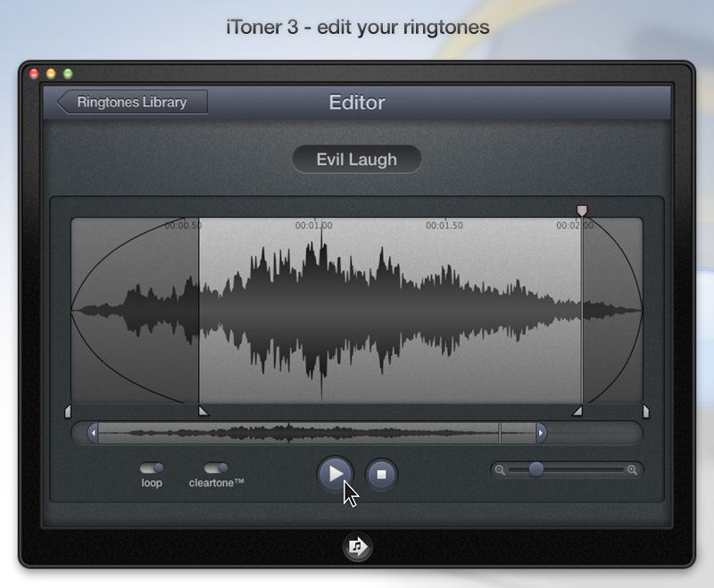714x588 pixels.
Task: Click the 00:01.50 time ruler mark
Action: (x=444, y=225)
